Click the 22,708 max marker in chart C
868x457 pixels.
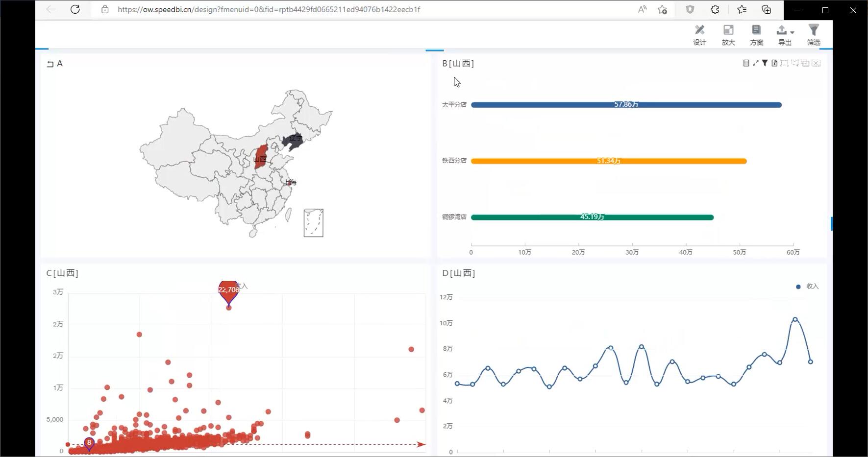tap(228, 290)
